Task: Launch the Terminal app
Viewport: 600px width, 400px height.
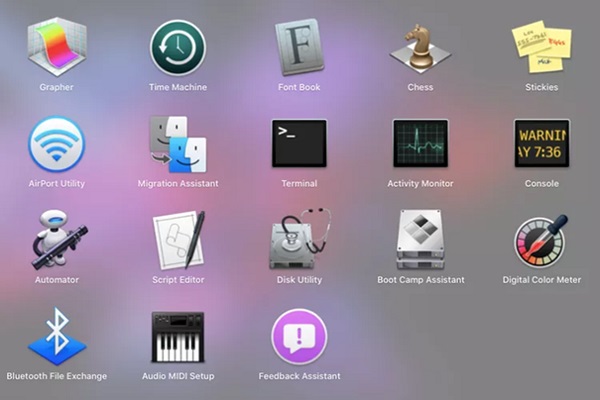Action: [x=299, y=143]
